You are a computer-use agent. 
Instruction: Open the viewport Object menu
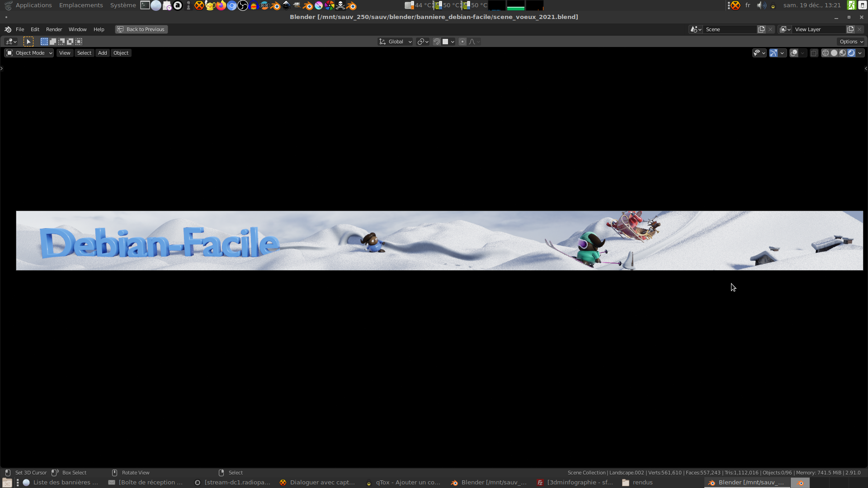pos(121,53)
